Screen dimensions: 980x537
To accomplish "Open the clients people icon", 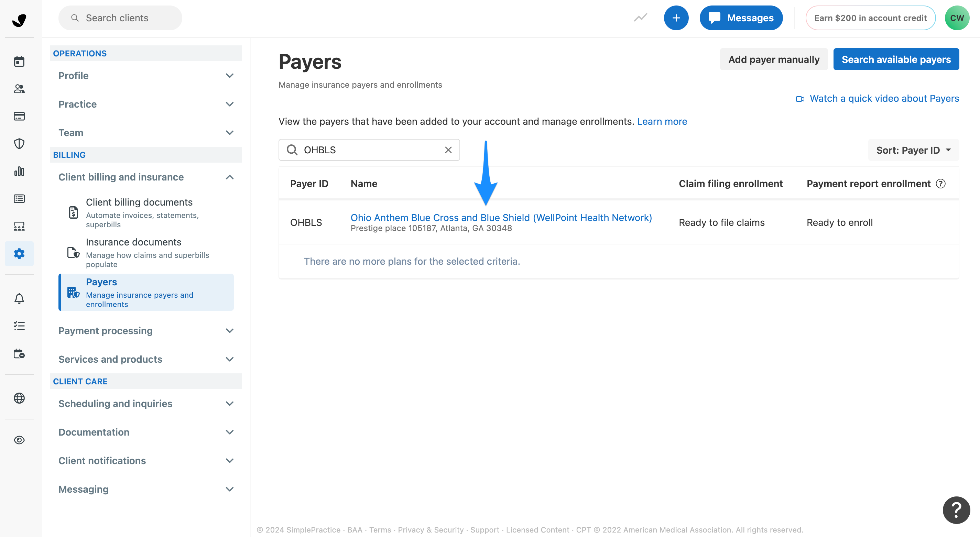I will [19, 89].
